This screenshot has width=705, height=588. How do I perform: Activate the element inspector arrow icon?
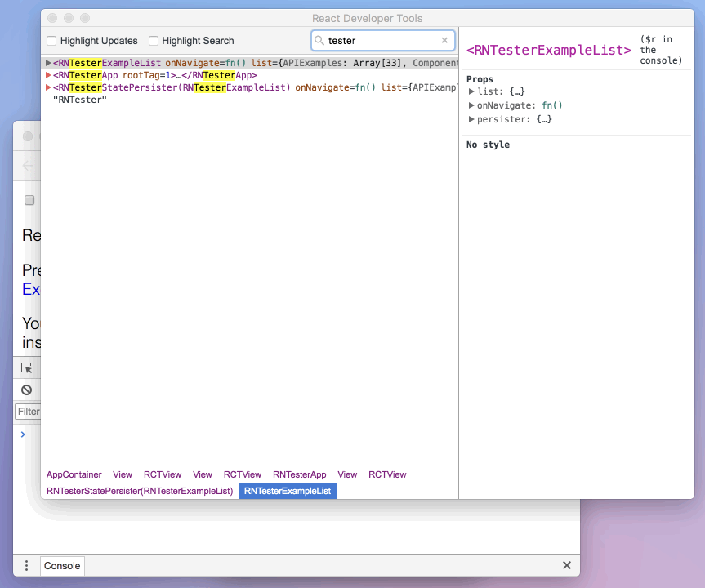(26, 367)
